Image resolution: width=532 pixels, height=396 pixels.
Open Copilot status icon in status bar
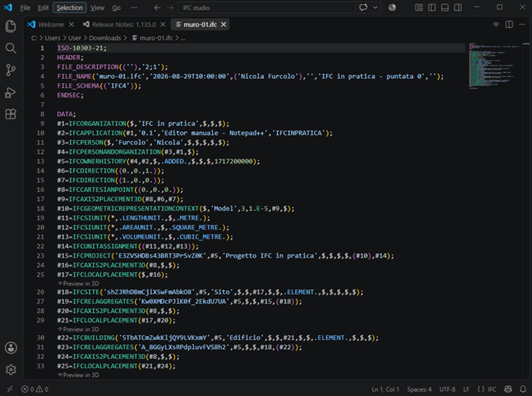508,389
